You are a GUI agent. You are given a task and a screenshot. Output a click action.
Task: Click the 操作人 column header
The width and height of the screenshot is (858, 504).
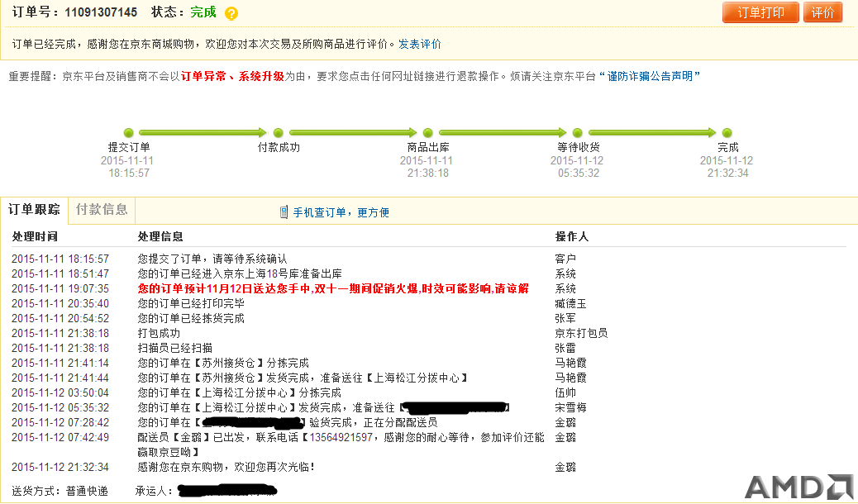[572, 236]
